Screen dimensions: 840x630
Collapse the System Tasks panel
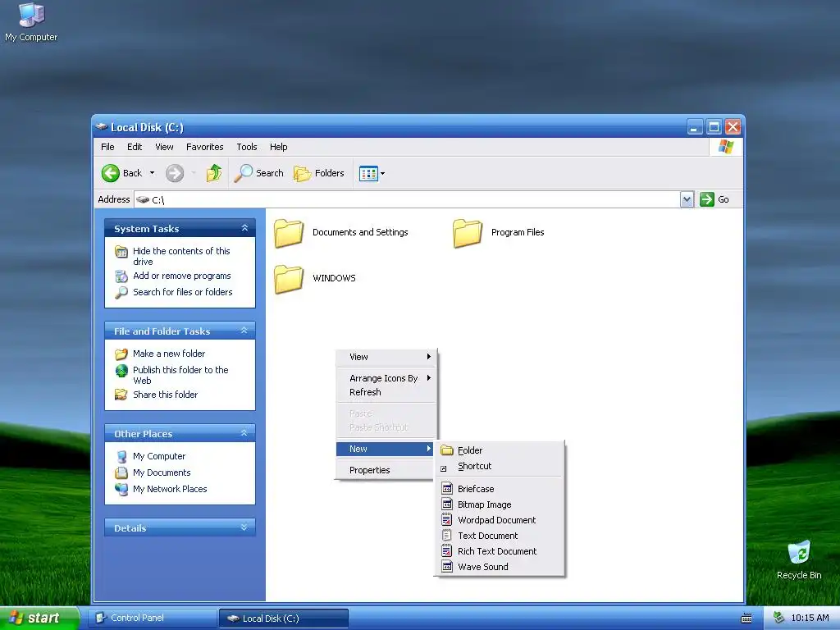point(244,228)
